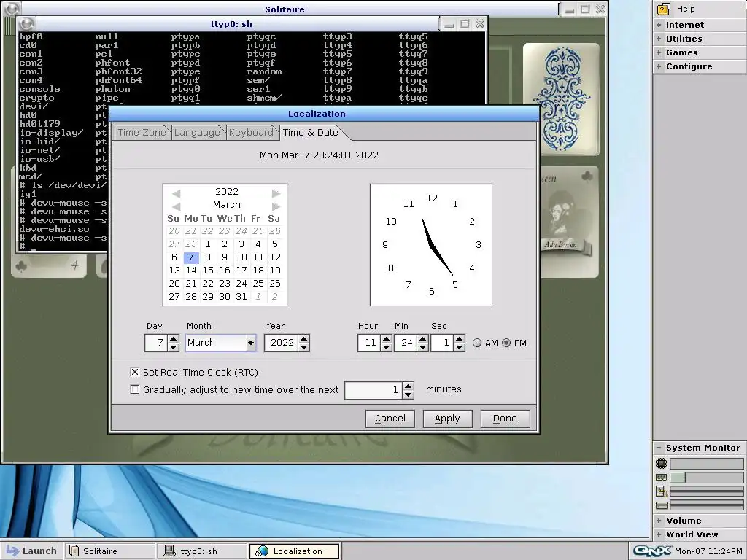
Task: Go to next month in calendar
Action: point(276,206)
